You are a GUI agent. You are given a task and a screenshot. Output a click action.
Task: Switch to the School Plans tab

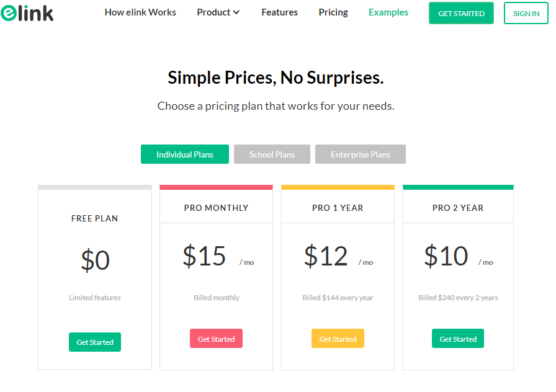[x=272, y=154]
